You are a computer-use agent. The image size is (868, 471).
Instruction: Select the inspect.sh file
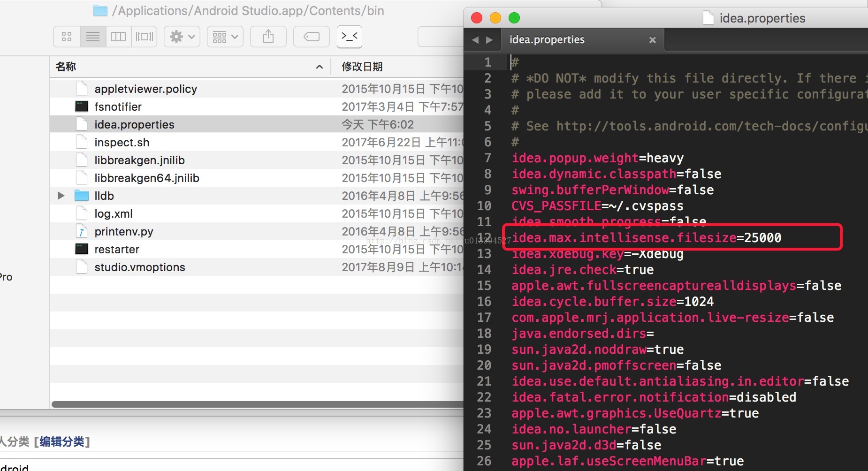pyautogui.click(x=257, y=142)
